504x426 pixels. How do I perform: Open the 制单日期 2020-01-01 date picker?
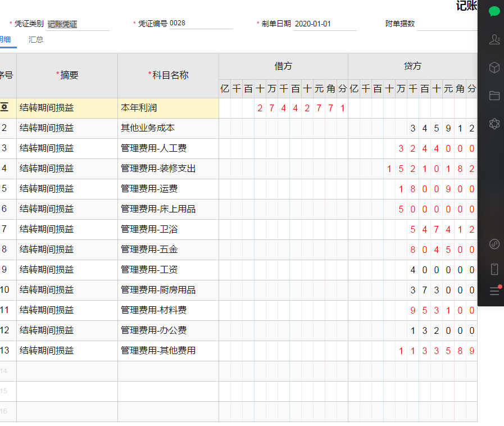point(325,24)
